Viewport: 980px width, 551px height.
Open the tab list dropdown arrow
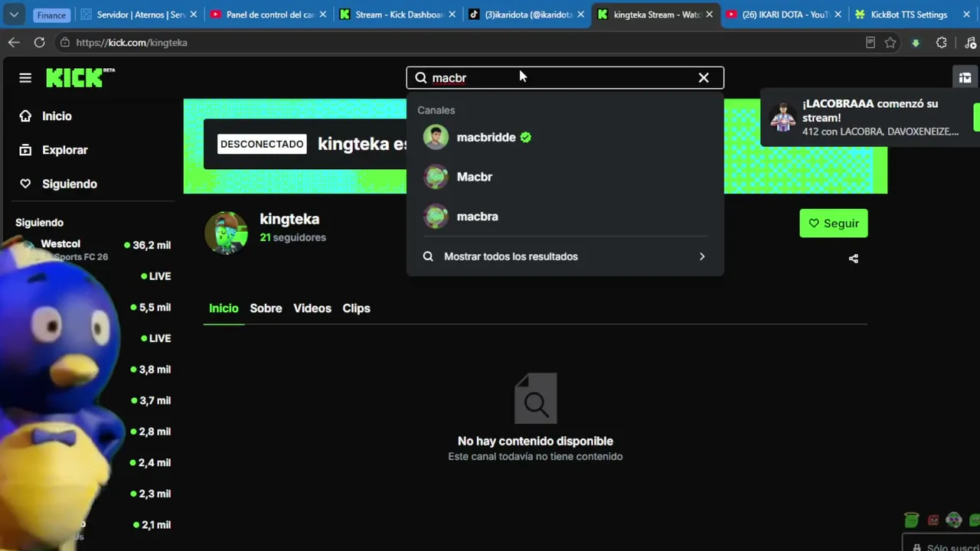(14, 15)
